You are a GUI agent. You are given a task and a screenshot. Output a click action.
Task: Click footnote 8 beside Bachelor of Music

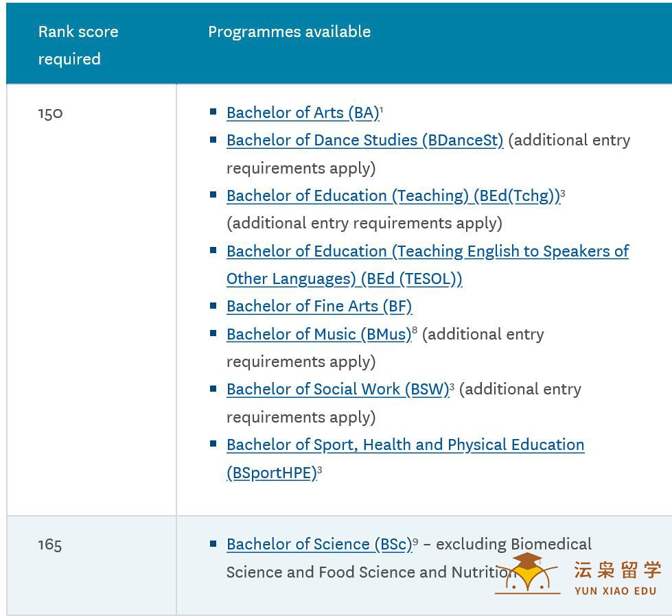[x=415, y=331]
